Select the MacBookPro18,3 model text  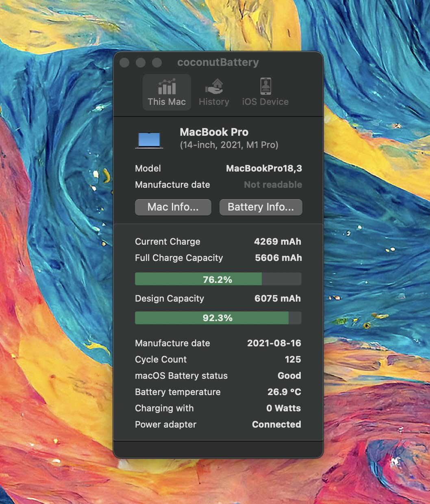click(264, 168)
